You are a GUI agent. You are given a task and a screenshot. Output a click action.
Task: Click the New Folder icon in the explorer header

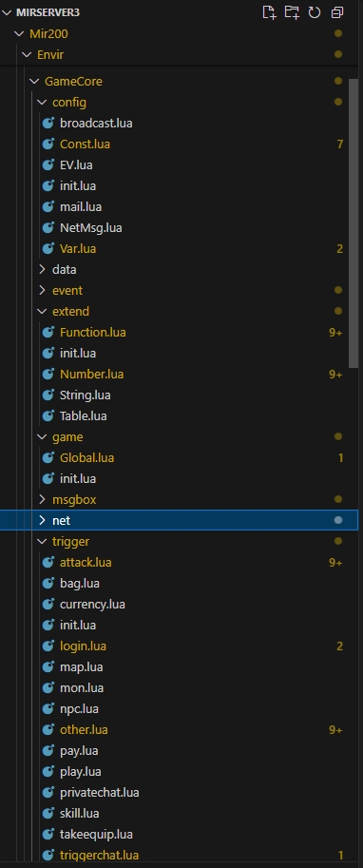tap(292, 12)
